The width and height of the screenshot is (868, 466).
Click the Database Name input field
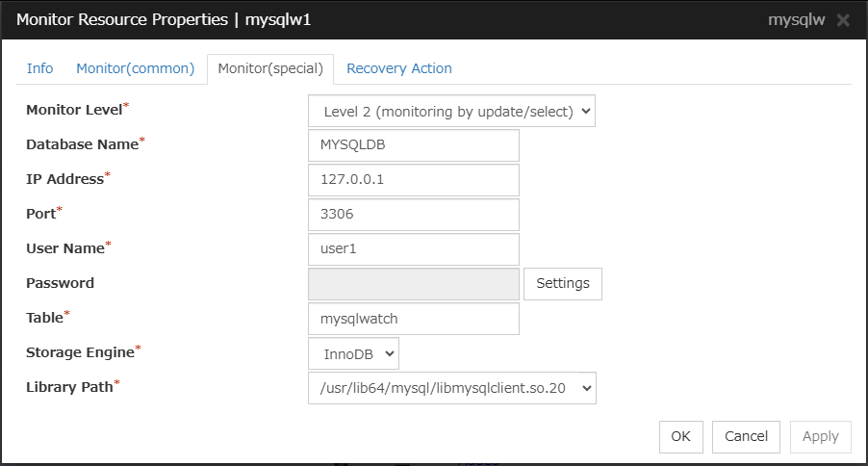tap(413, 145)
